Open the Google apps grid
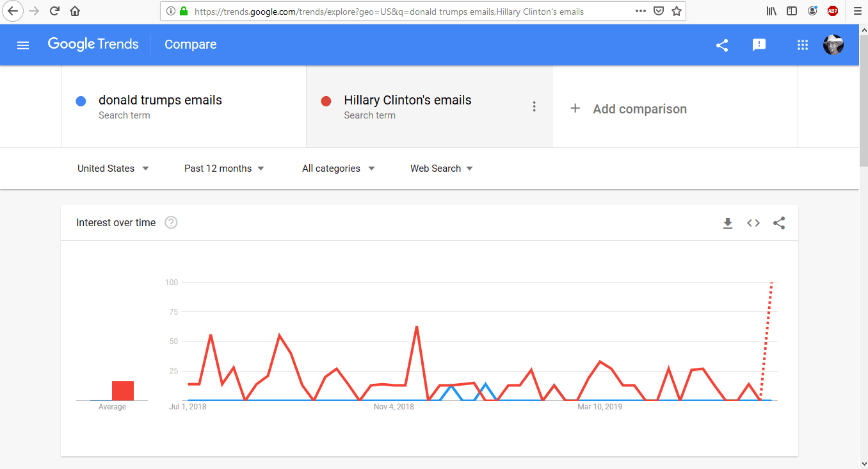Image resolution: width=868 pixels, height=469 pixels. click(802, 45)
